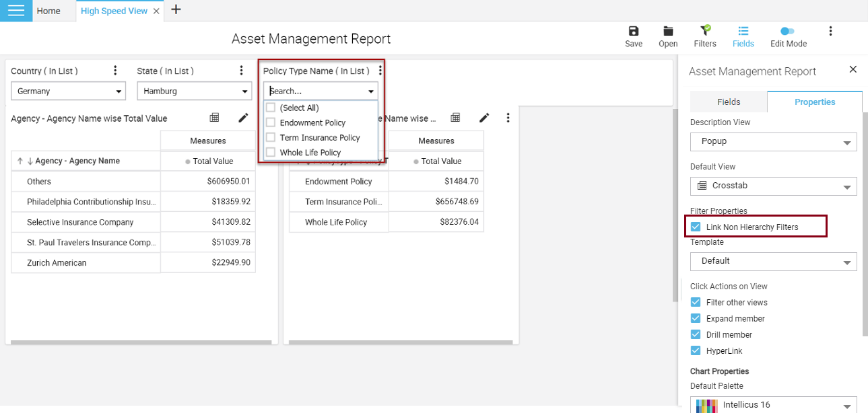Click Agency view horizontal scrollbar
This screenshot has width=868, height=413.
point(141,342)
